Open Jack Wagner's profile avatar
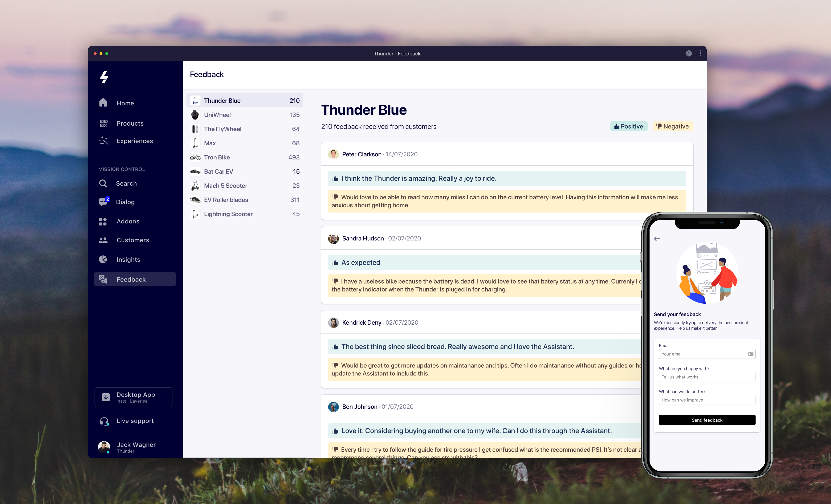 click(x=104, y=447)
